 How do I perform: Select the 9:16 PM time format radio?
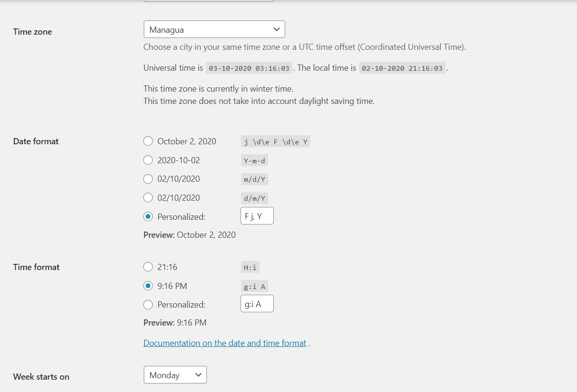pyautogui.click(x=148, y=286)
